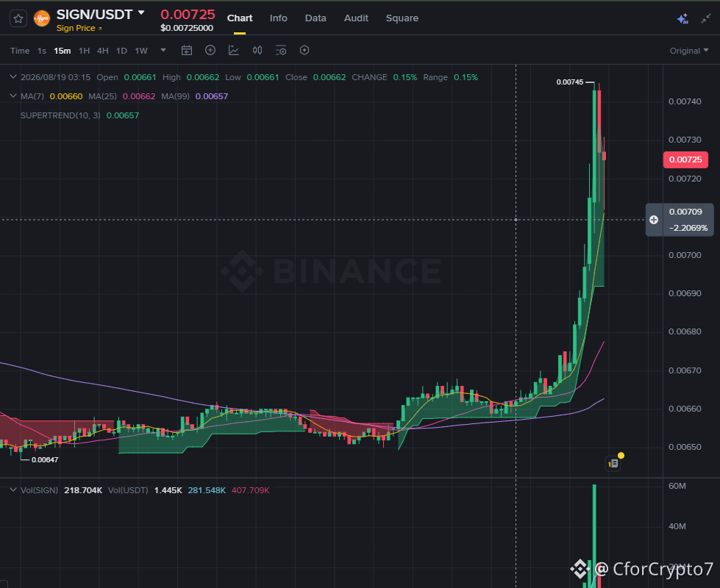Select the 1D interval

(121, 51)
